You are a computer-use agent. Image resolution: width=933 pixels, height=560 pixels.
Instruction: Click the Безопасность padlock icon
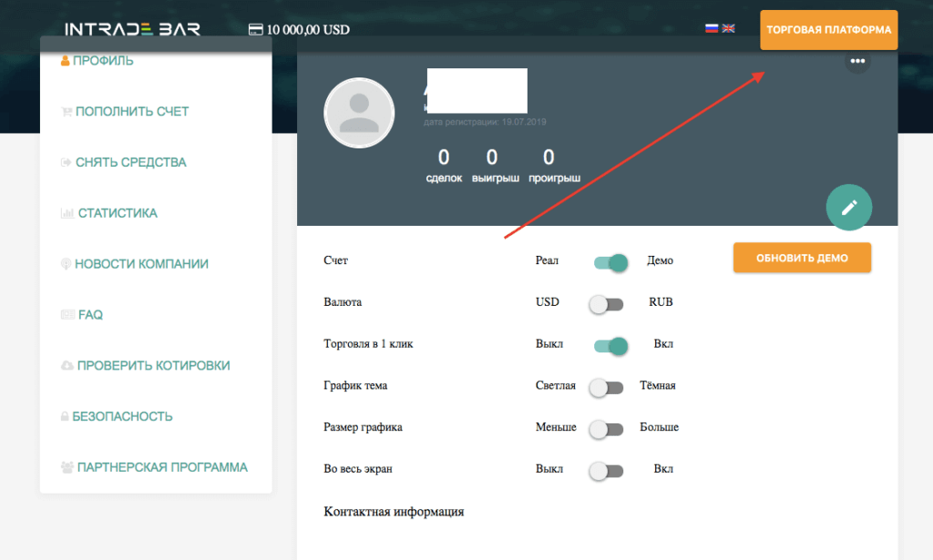(x=65, y=416)
